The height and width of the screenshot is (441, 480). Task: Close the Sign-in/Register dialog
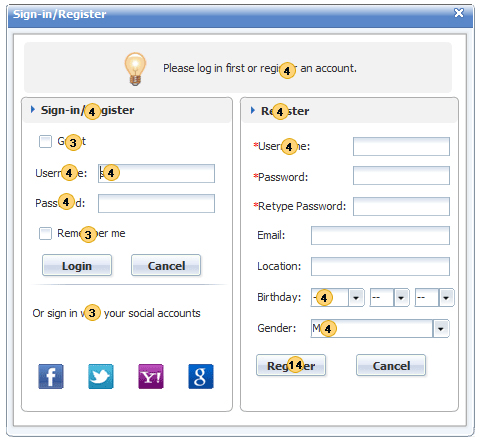(459, 13)
